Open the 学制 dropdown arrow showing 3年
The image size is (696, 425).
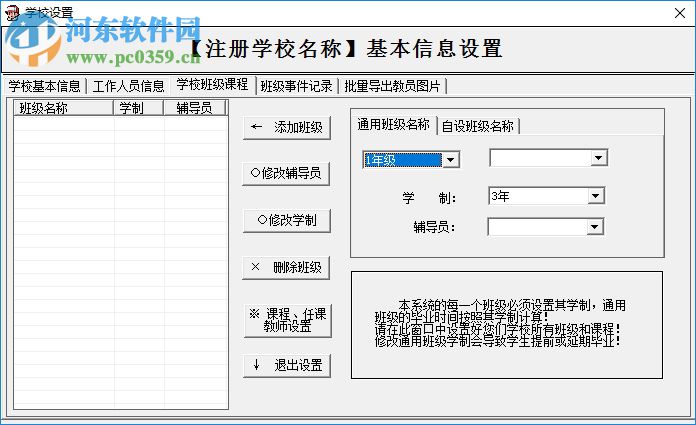point(595,196)
